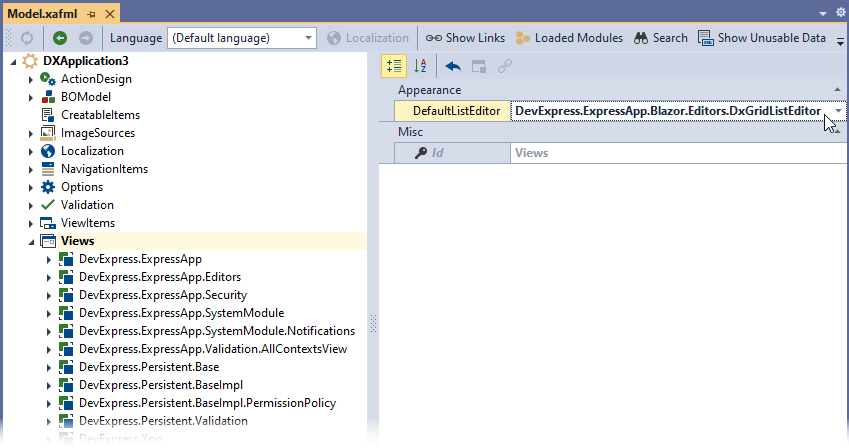Click the Views node icon
This screenshot has width=849, height=448.
pyautogui.click(x=48, y=241)
